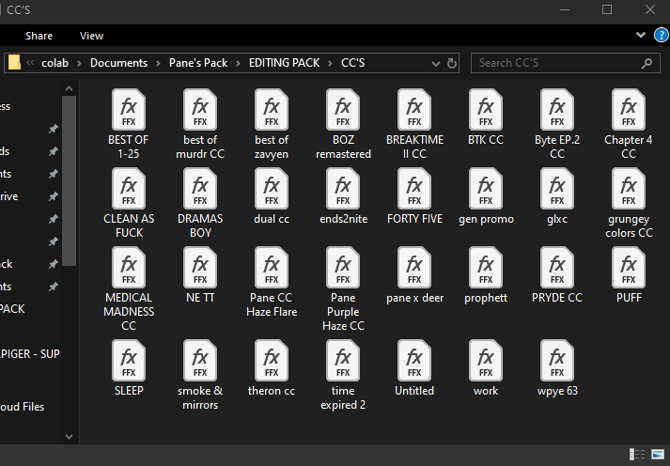Screen dimensions: 670x466
Task: Select the CLEAN AS FUCK preset file
Action: (129, 203)
